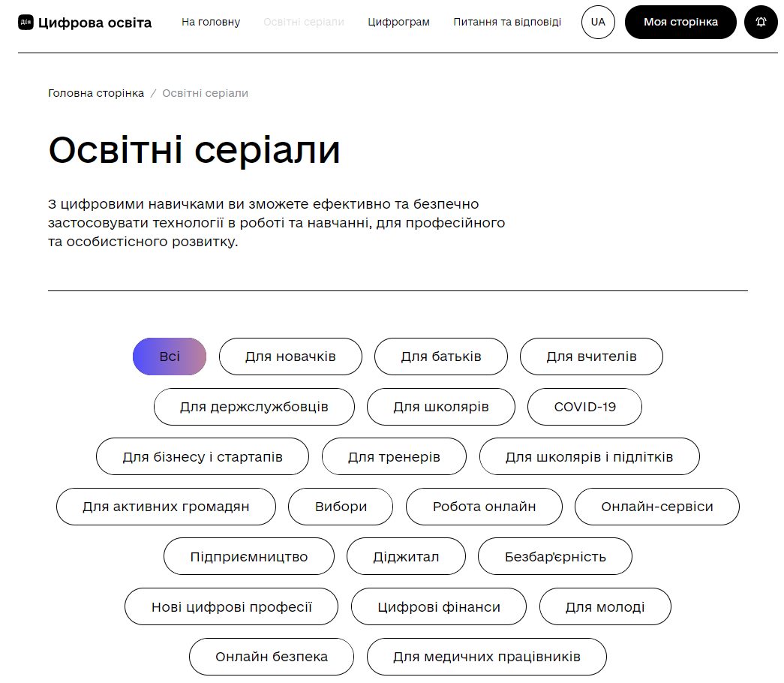Filter by Онлайн безпека

click(272, 657)
